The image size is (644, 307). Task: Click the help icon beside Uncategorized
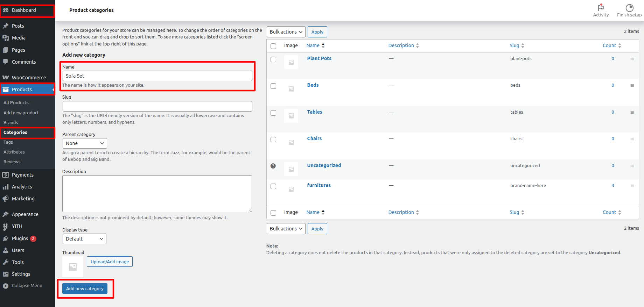273,166
